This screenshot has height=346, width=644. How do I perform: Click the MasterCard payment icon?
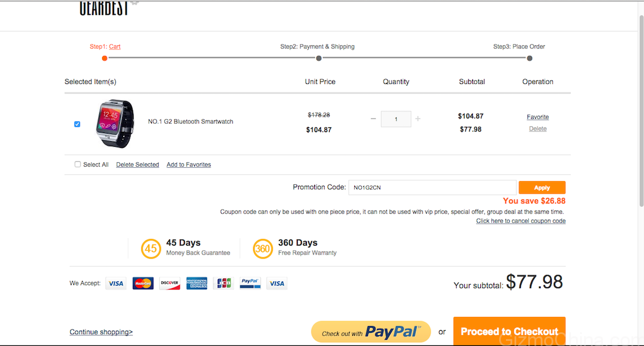tap(143, 283)
